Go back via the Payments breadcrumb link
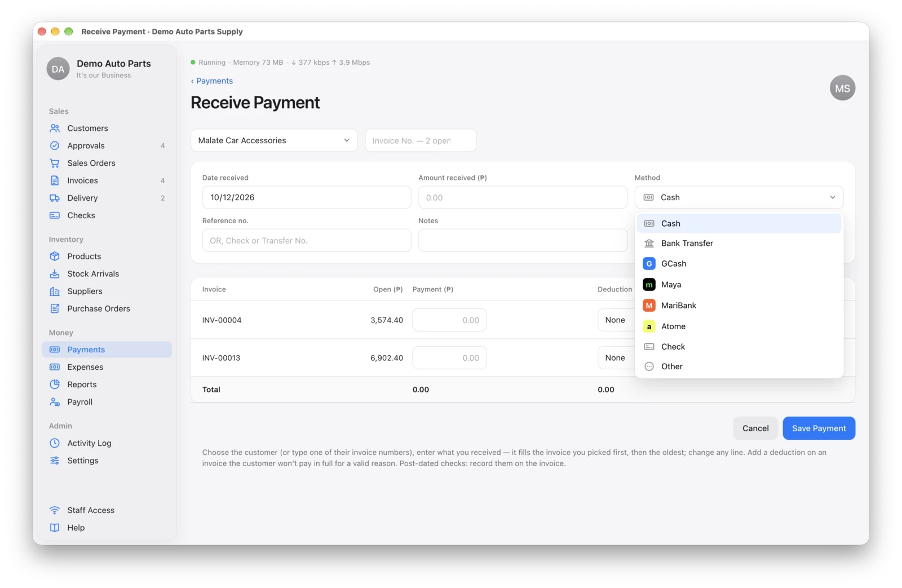Viewport: 902px width, 588px height. pos(212,81)
